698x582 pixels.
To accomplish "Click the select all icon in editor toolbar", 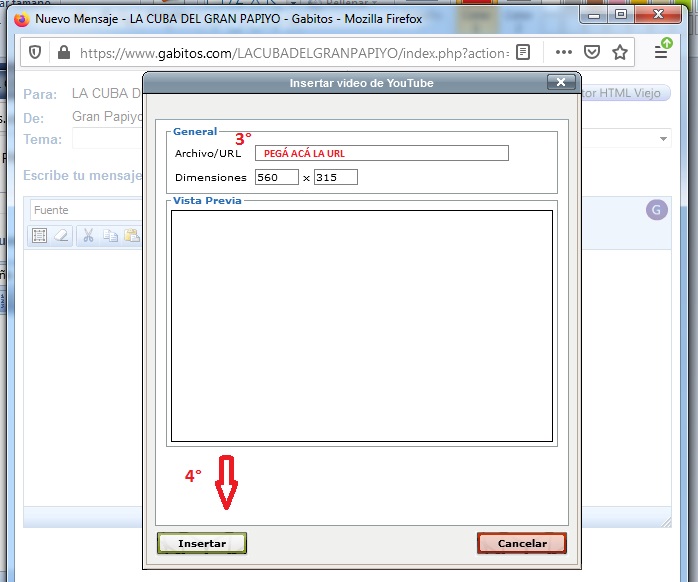I will [40, 236].
